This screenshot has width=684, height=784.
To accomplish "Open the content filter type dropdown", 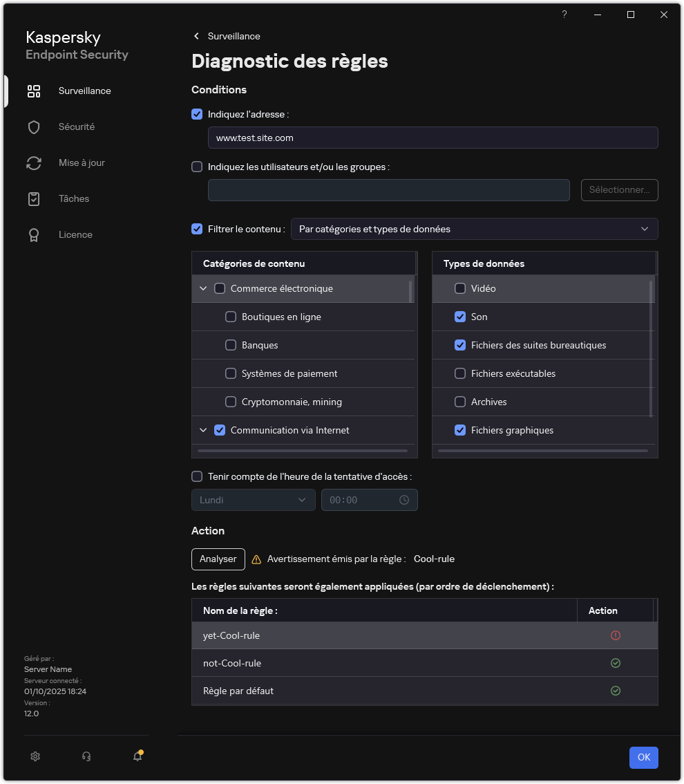I will coord(474,229).
